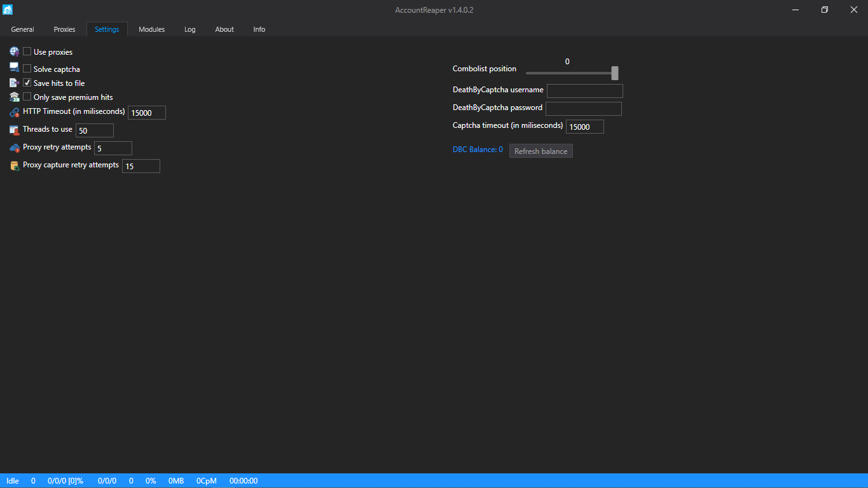Click the cloud icon beside Proxy retry attempts
Screen dimensions: 868x488
pos(15,148)
